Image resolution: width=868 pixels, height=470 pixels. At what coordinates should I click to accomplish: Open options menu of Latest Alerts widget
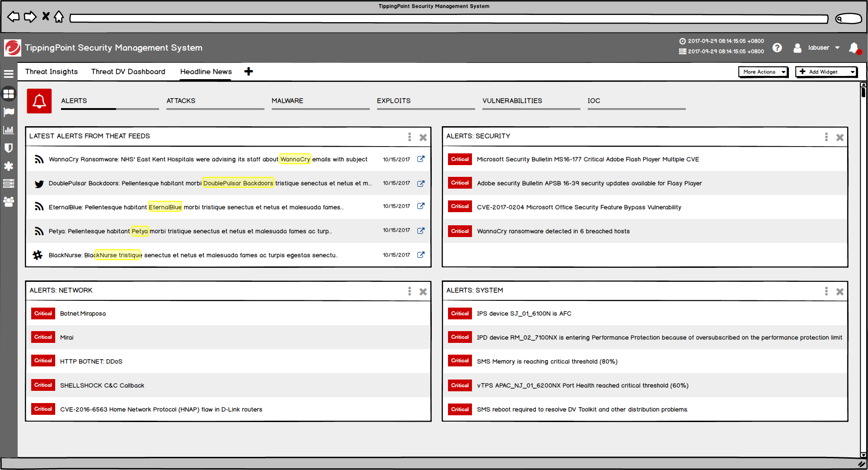[410, 137]
